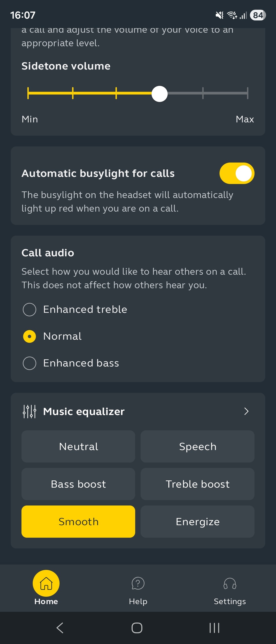Select the Speech equalizer preset
This screenshot has height=644, width=276.
pyautogui.click(x=198, y=446)
